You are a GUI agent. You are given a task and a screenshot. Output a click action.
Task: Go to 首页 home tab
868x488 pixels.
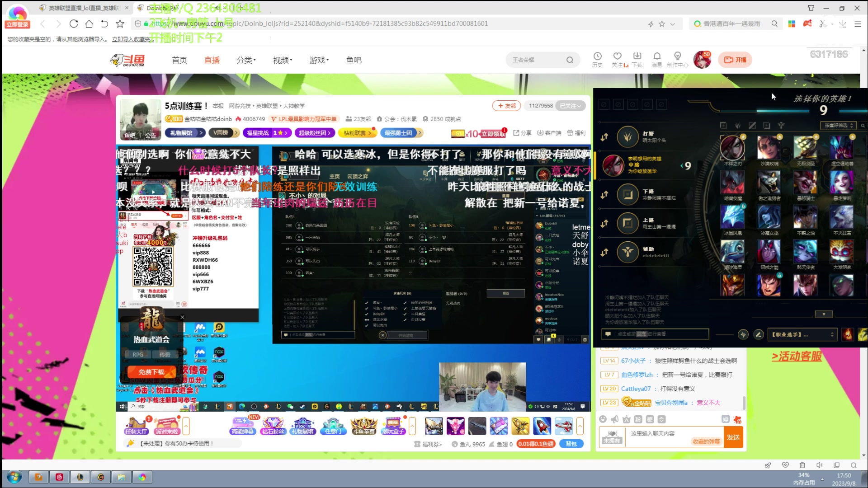(x=179, y=60)
